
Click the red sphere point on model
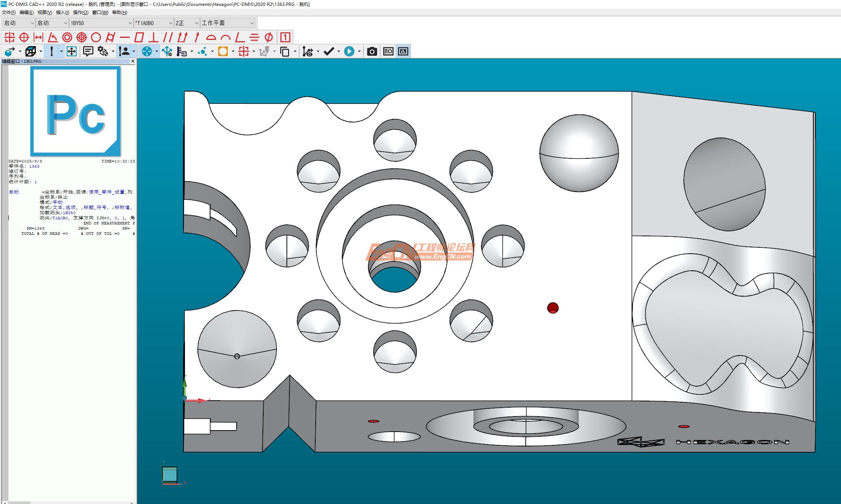pyautogui.click(x=553, y=307)
